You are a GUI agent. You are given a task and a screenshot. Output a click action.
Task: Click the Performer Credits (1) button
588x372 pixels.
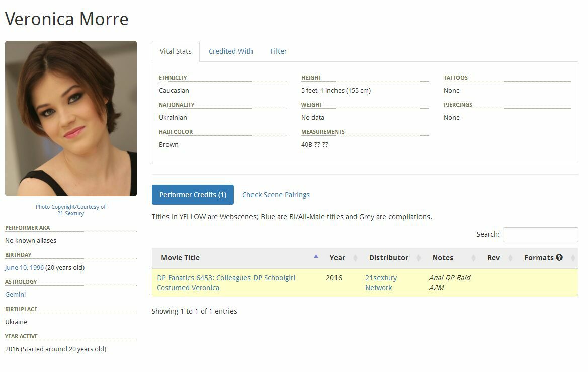(193, 195)
